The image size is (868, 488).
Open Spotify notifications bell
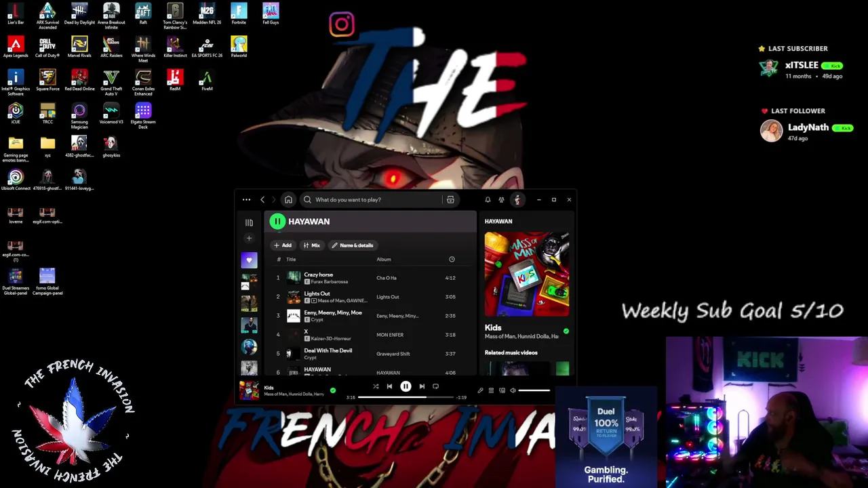pyautogui.click(x=488, y=199)
